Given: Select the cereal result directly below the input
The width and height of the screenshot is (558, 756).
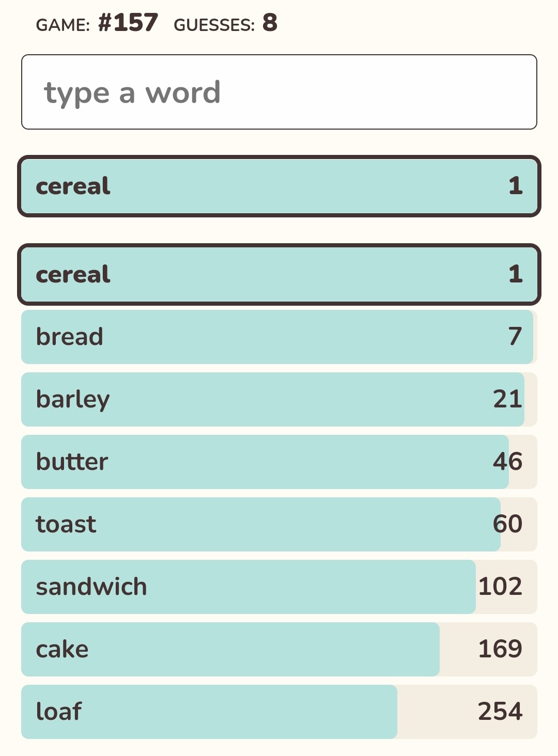Looking at the screenshot, I should 279,186.
